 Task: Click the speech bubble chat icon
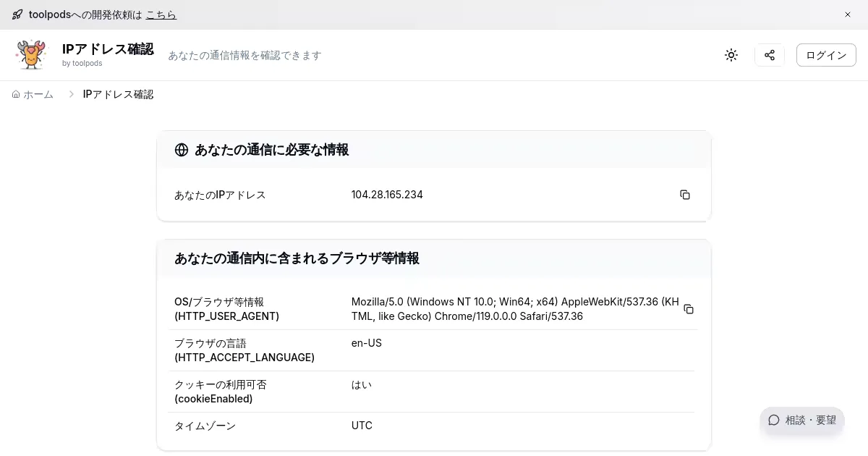[x=773, y=420]
